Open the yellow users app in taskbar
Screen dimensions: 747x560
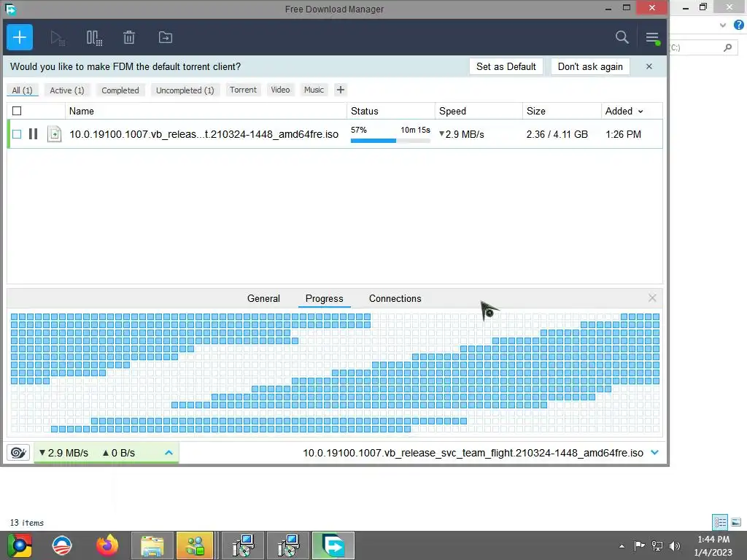pyautogui.click(x=195, y=545)
